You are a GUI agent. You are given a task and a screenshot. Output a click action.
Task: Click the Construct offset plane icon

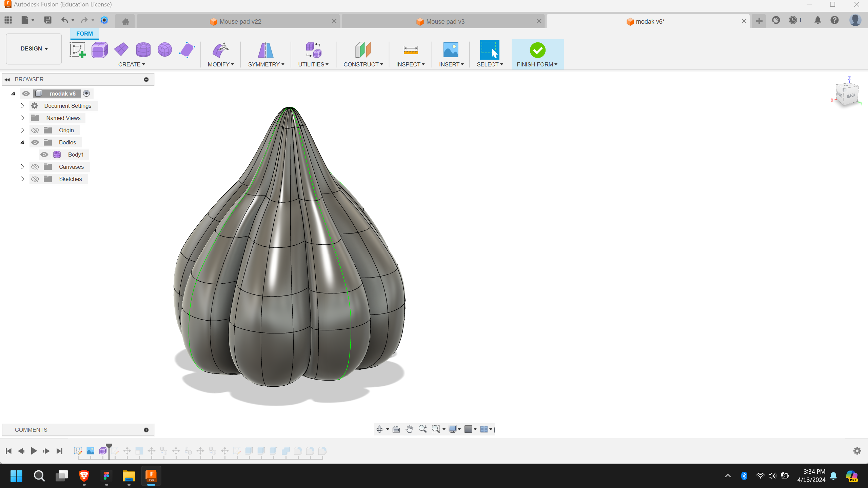pyautogui.click(x=363, y=50)
